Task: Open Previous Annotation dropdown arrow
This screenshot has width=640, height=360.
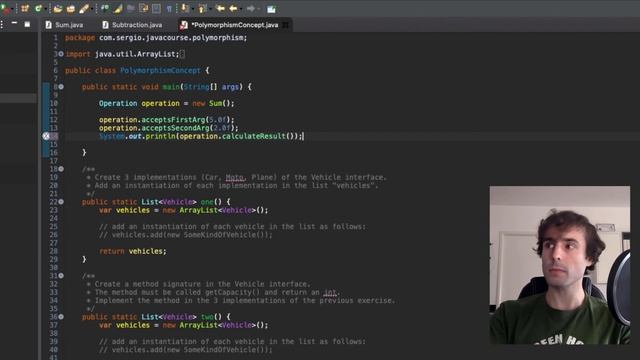Action: [210, 9]
